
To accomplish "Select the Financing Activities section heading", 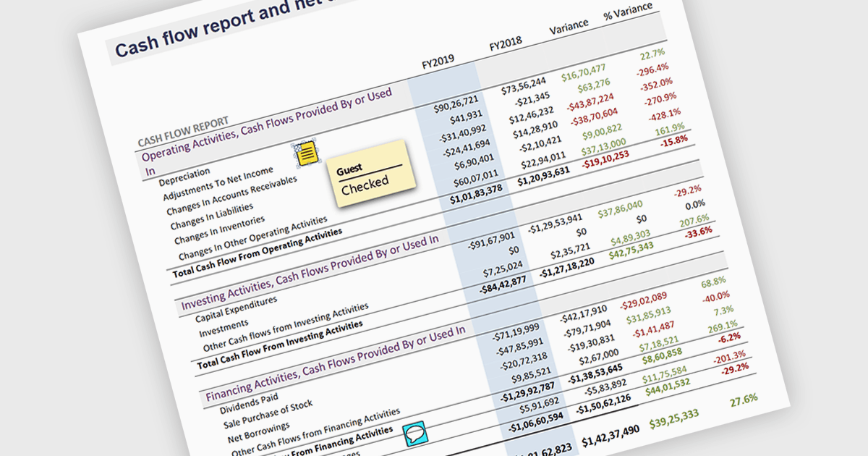I will pos(335,363).
